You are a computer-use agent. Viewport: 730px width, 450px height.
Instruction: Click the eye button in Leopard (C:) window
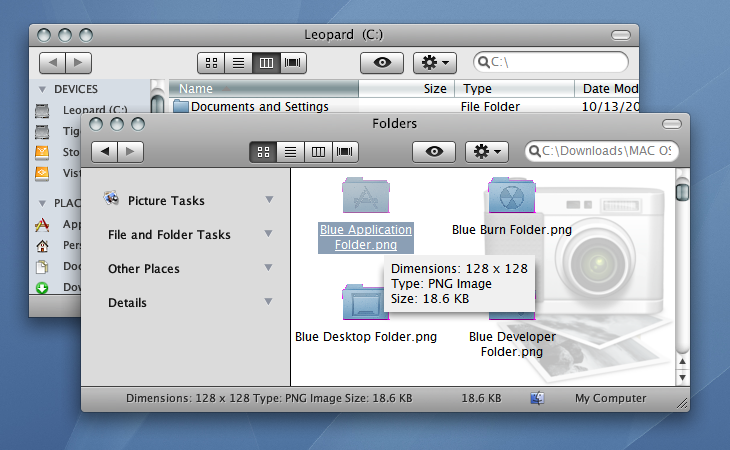382,63
